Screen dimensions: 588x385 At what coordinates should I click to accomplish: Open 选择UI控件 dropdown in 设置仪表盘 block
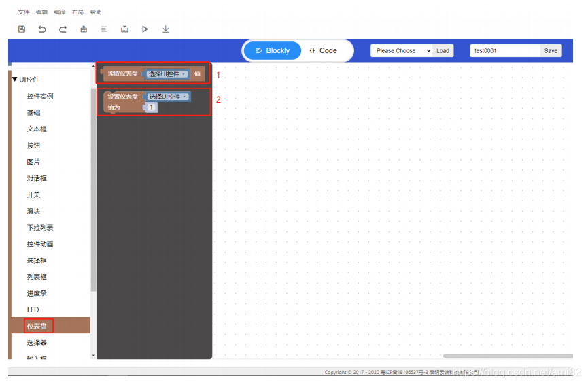click(x=168, y=97)
